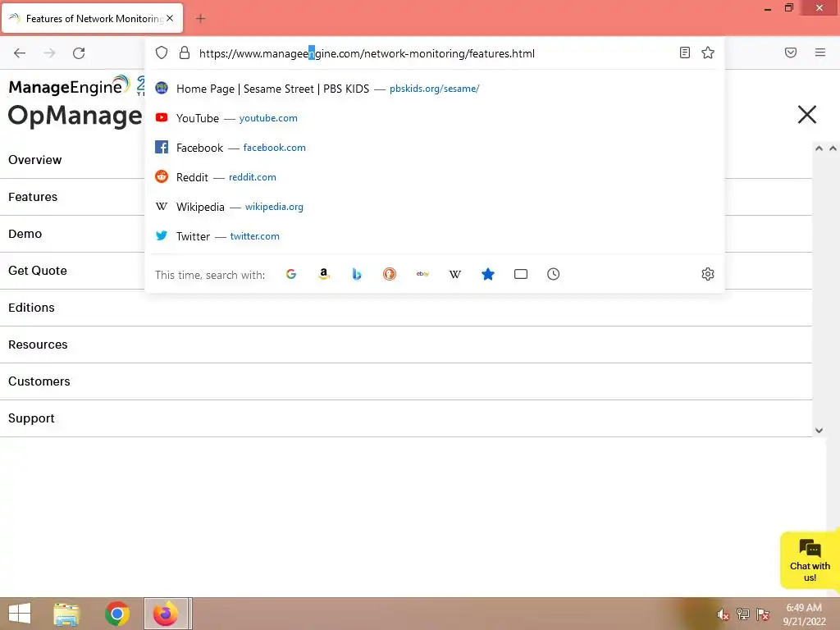
Task: Select the Twitter suggestion
Action: pos(435,235)
